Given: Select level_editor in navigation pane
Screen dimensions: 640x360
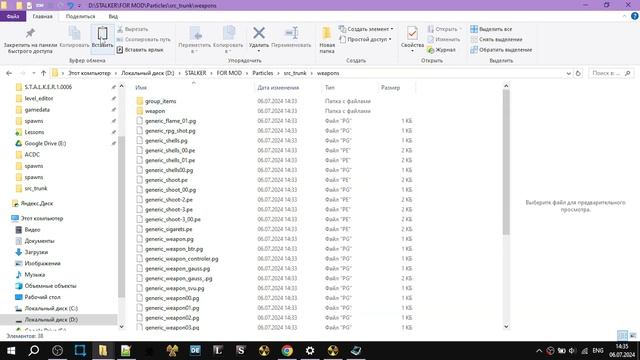Looking at the screenshot, I should coord(38,98).
